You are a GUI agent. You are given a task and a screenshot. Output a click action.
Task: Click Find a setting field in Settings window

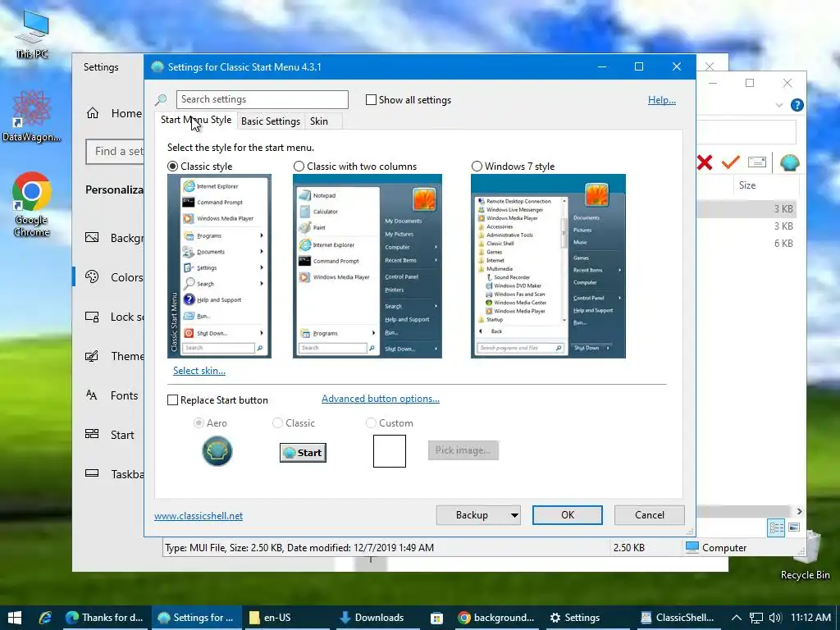[115, 152]
